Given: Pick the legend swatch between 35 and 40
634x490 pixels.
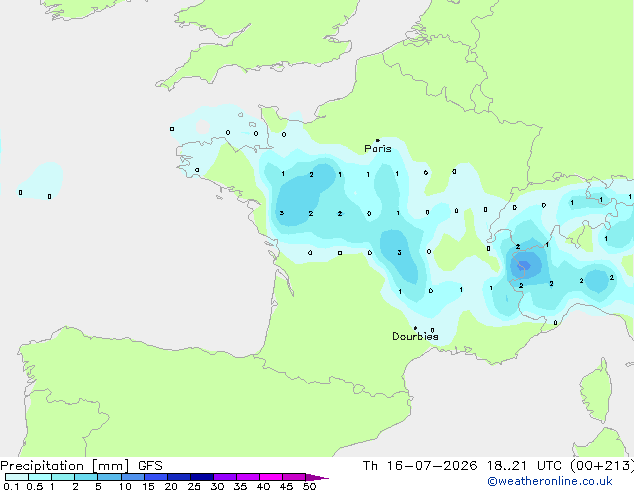Looking at the screenshot, I should (x=248, y=477).
